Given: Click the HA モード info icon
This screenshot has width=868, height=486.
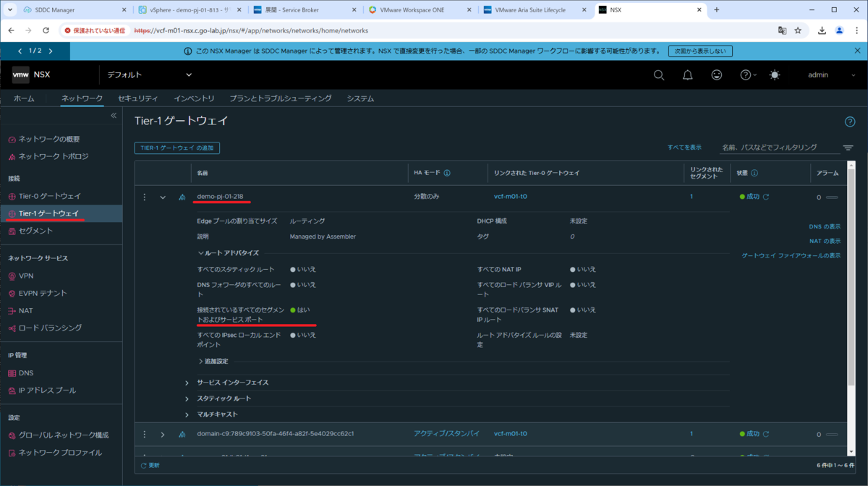Looking at the screenshot, I should (x=447, y=173).
